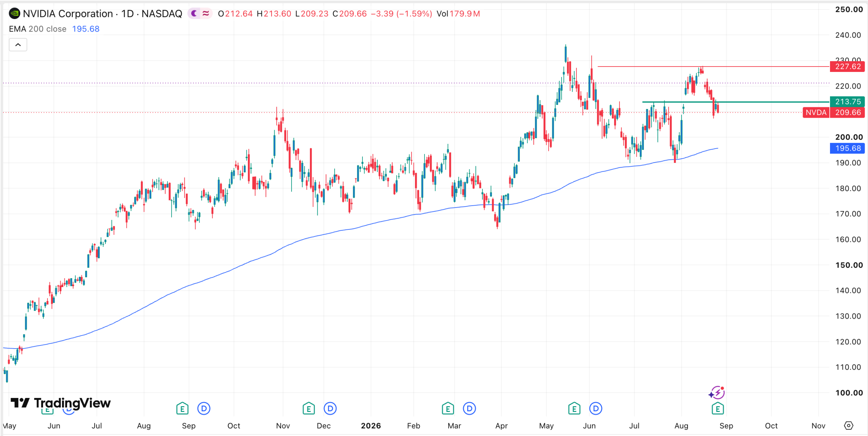The image size is (868, 436).
Task: Click the 120.00 price scale label
Action: tap(848, 342)
